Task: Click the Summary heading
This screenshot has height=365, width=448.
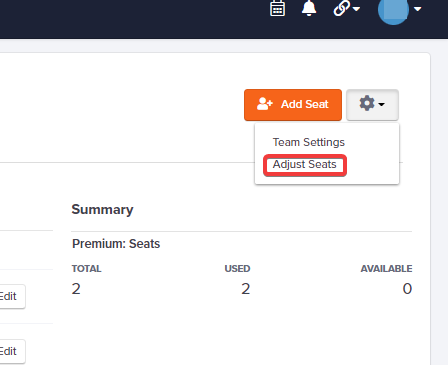Action: point(102,210)
